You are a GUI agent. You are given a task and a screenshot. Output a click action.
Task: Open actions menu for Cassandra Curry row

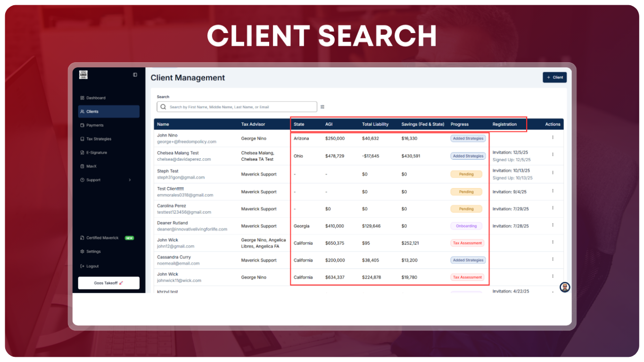click(x=553, y=259)
